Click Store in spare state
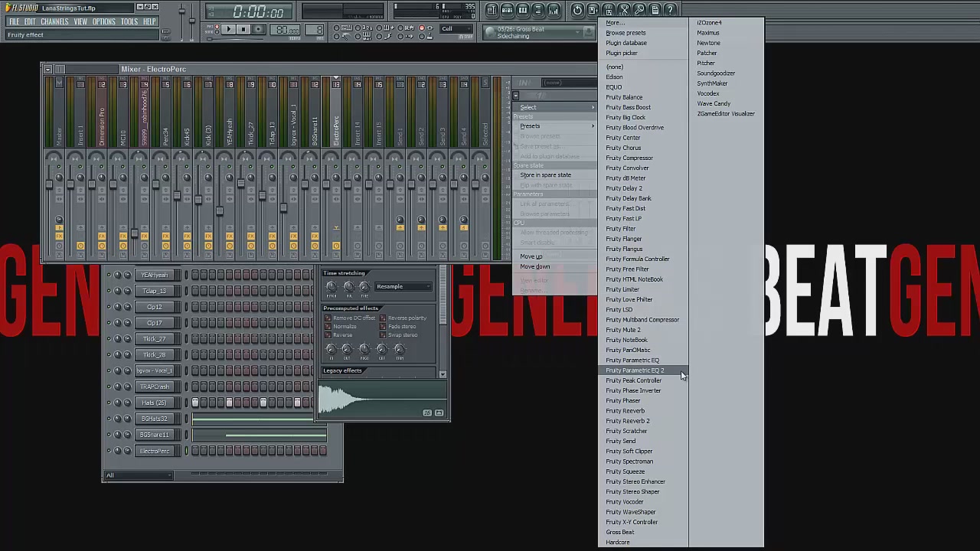Image resolution: width=980 pixels, height=551 pixels. [545, 174]
